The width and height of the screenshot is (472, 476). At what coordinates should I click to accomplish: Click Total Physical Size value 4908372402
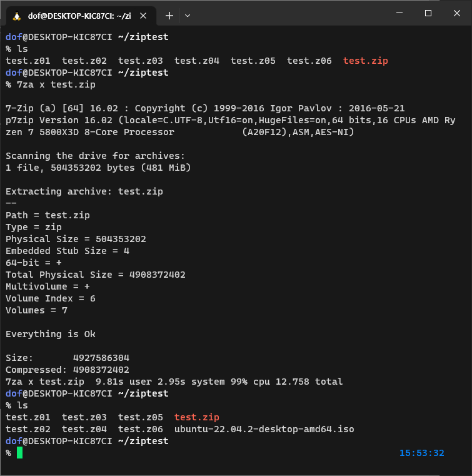pos(158,275)
